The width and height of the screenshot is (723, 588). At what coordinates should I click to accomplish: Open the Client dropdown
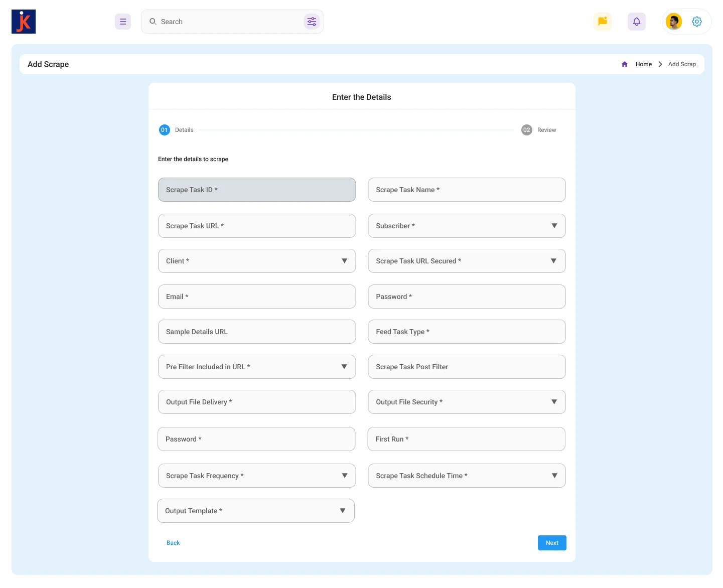coord(257,261)
